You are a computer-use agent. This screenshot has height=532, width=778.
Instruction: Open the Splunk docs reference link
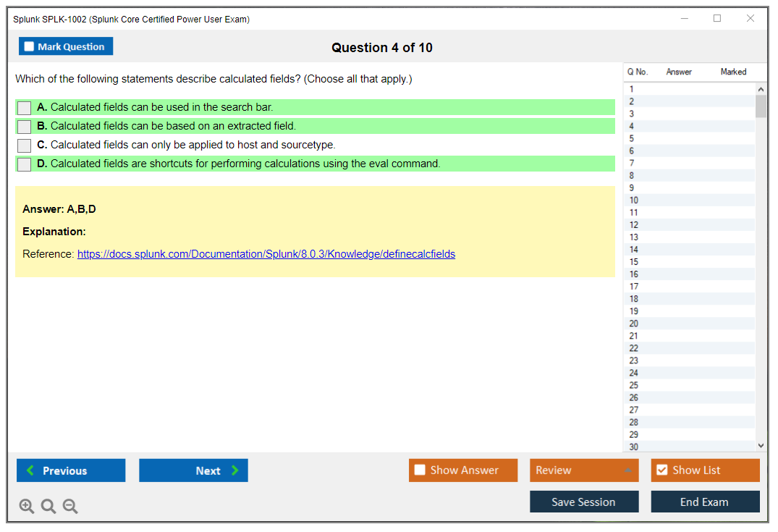click(x=266, y=254)
